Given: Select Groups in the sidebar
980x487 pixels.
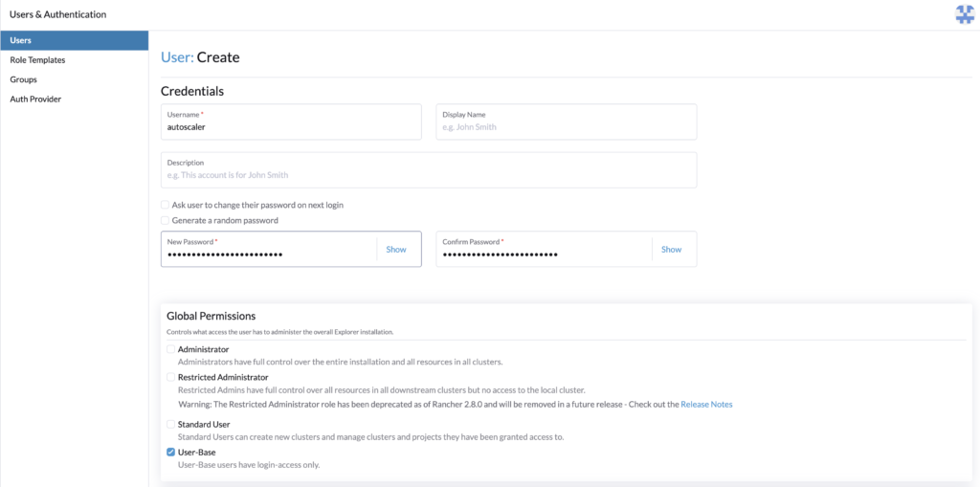Looking at the screenshot, I should (x=23, y=79).
